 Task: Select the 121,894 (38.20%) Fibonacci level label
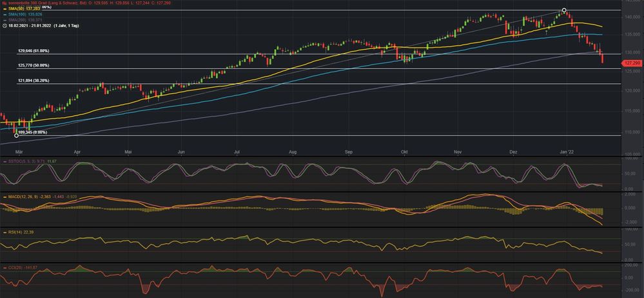(34, 81)
